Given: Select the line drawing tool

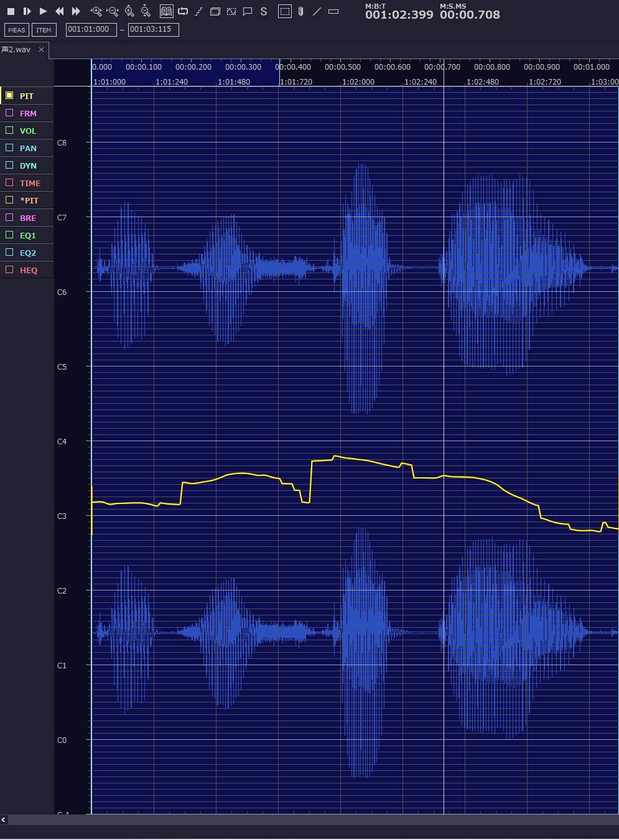Looking at the screenshot, I should pyautogui.click(x=317, y=11).
